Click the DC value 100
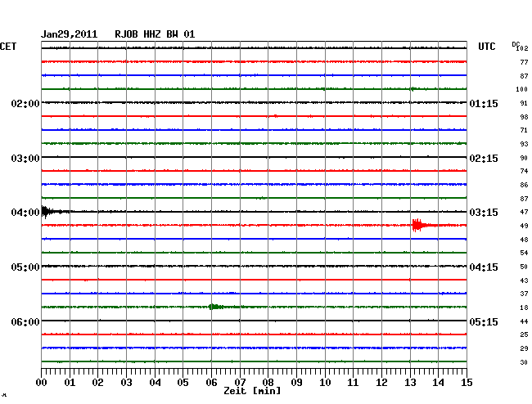 [x=522, y=89]
